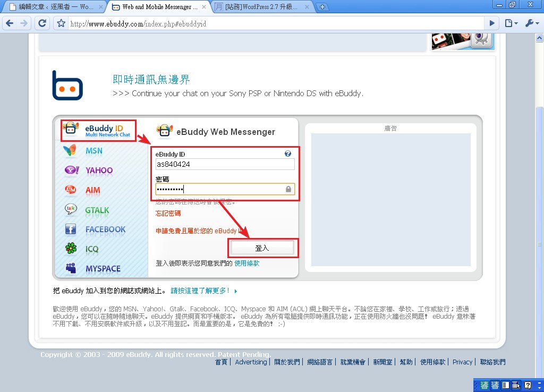Click the scrollbar up arrow
The height and width of the screenshot is (392, 544).
pos(539,38)
